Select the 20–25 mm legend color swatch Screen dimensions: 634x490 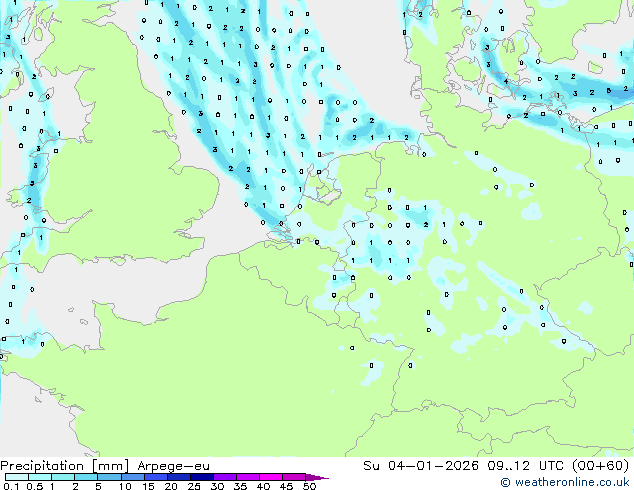[179, 477]
